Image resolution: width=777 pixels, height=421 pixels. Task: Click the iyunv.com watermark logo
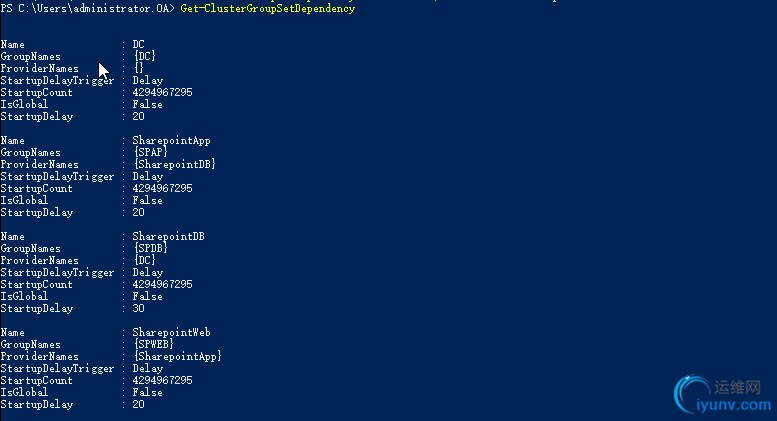[x=692, y=394]
